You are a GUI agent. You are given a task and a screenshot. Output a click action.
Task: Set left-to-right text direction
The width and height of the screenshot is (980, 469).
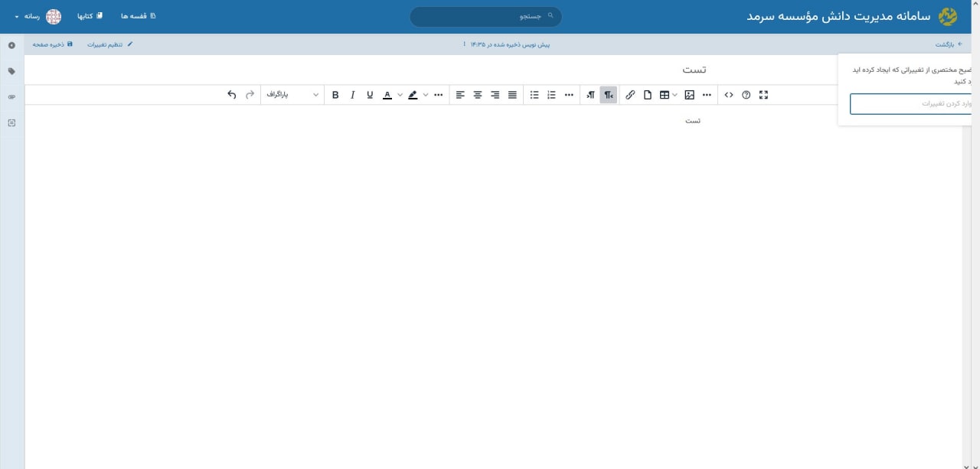tap(591, 95)
